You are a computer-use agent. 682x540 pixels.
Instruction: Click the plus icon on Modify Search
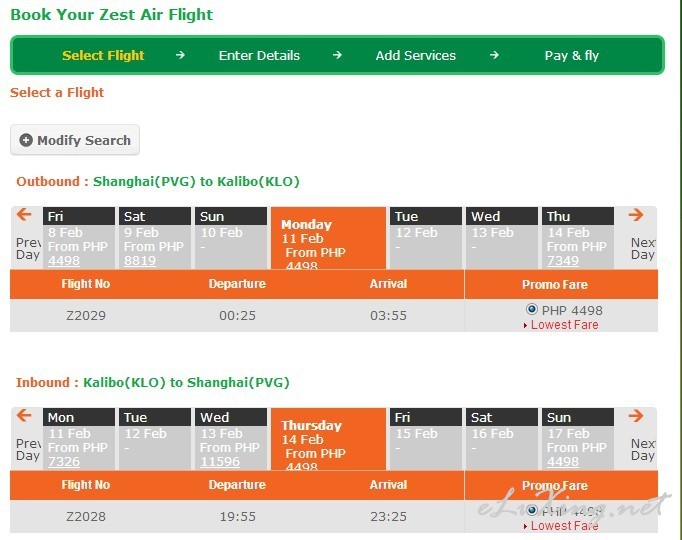[26, 140]
